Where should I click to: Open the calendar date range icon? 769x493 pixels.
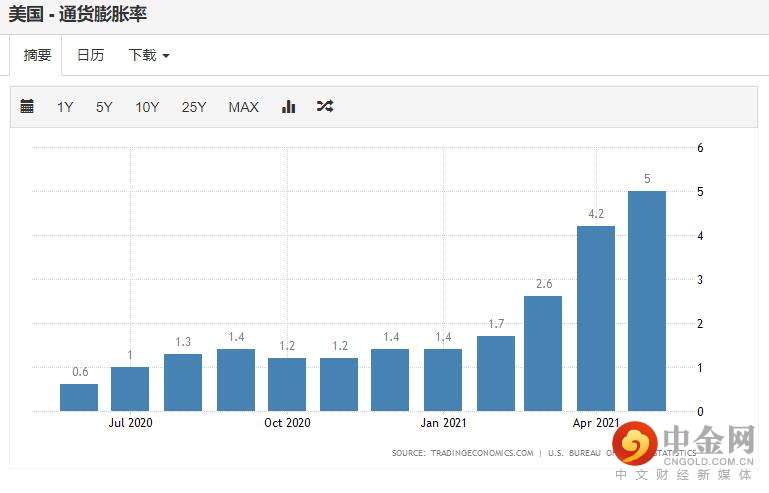pos(27,107)
